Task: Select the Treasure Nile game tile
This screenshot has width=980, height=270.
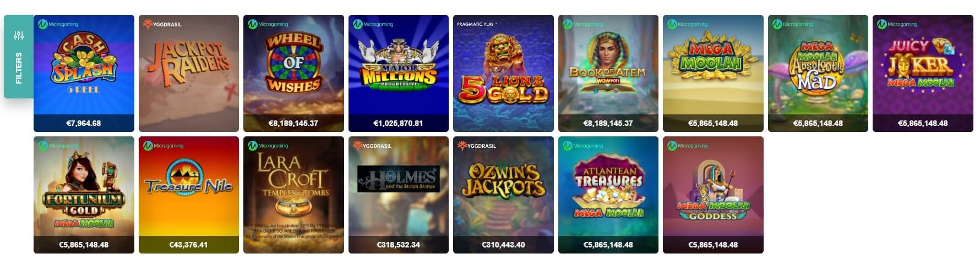Action: 189,195
